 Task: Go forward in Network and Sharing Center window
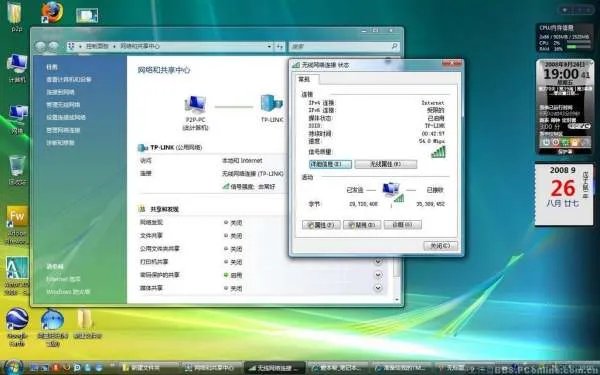click(x=53, y=46)
